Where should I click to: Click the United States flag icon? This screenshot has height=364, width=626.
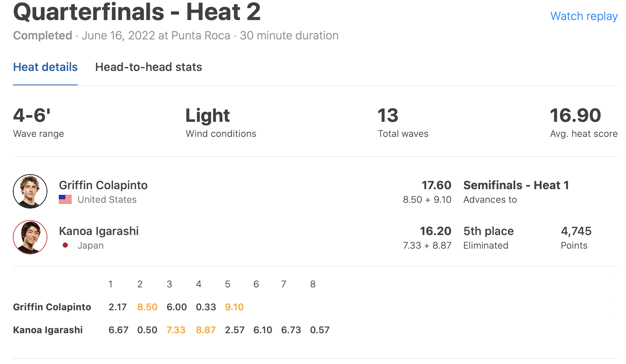(65, 199)
